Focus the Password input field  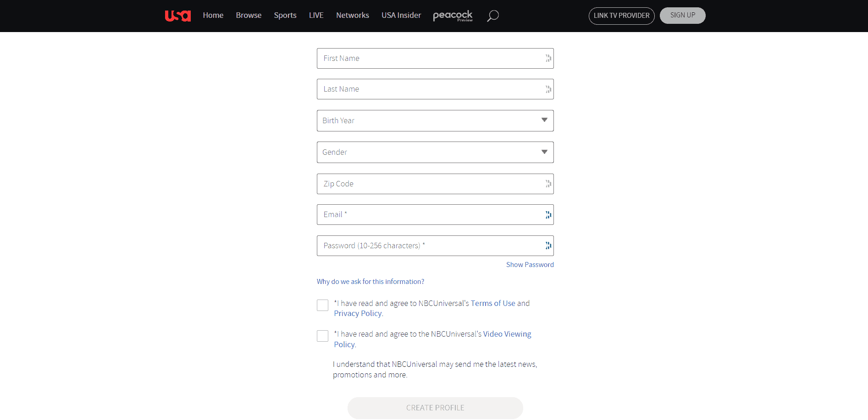pyautogui.click(x=435, y=245)
